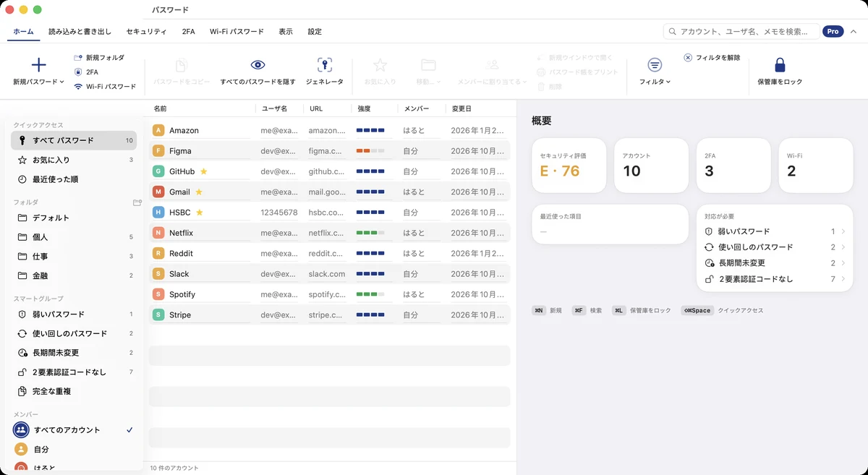The height and width of the screenshot is (475, 868).
Task: Focus the account search field
Action: coord(741,32)
